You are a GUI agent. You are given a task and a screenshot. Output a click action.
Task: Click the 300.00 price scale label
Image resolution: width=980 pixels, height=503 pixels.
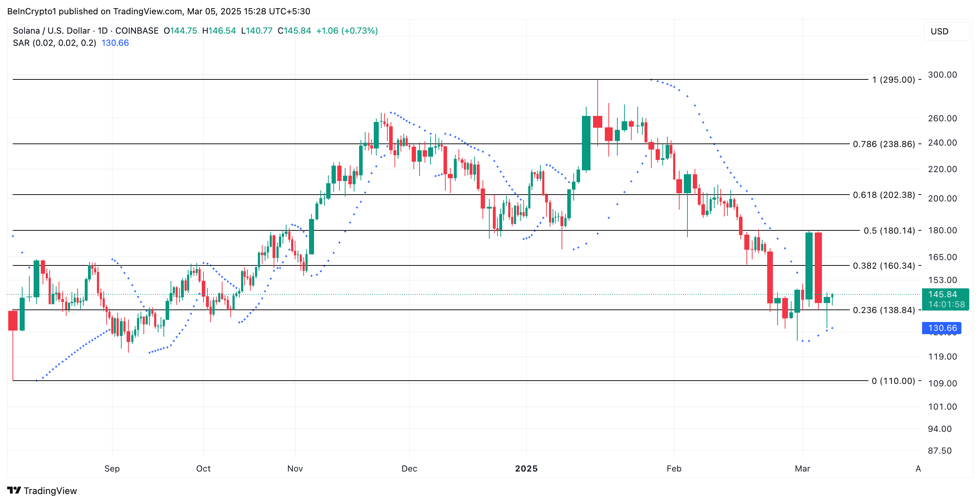click(942, 74)
